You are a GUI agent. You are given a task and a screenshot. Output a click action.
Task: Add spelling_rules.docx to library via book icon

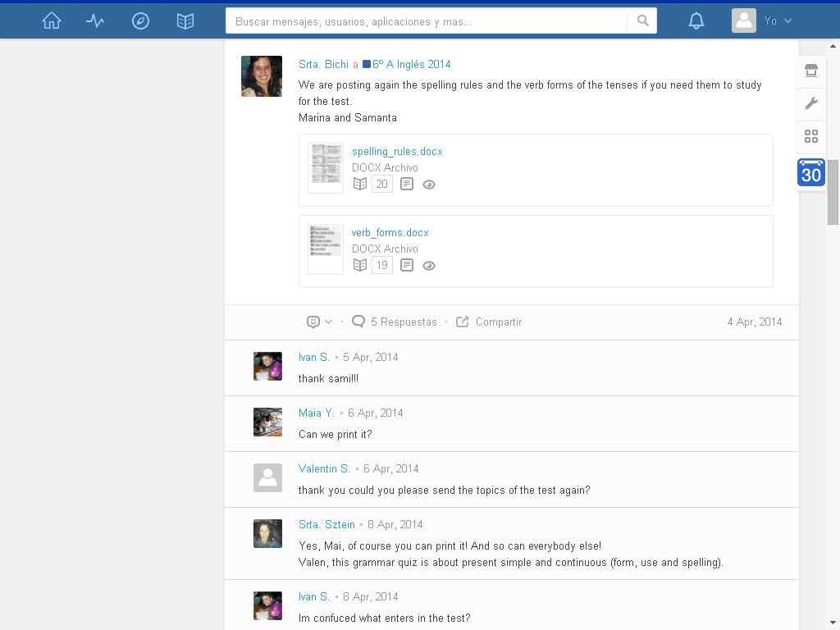click(360, 184)
